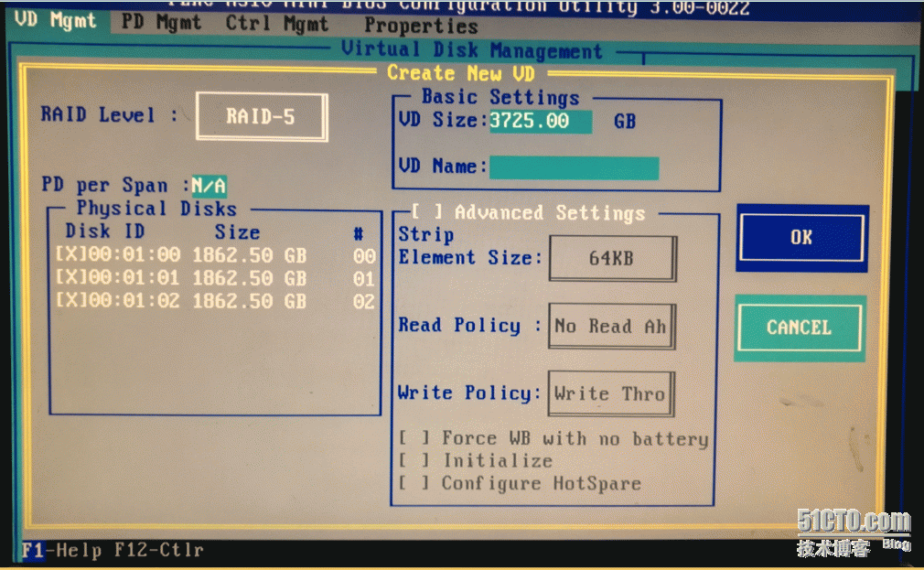The image size is (924, 570).
Task: Open the Properties tab
Action: [421, 26]
